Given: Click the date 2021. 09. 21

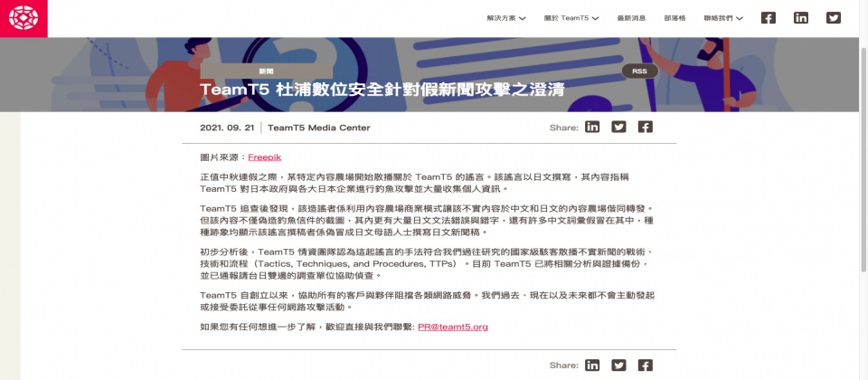Looking at the screenshot, I should click(228, 128).
